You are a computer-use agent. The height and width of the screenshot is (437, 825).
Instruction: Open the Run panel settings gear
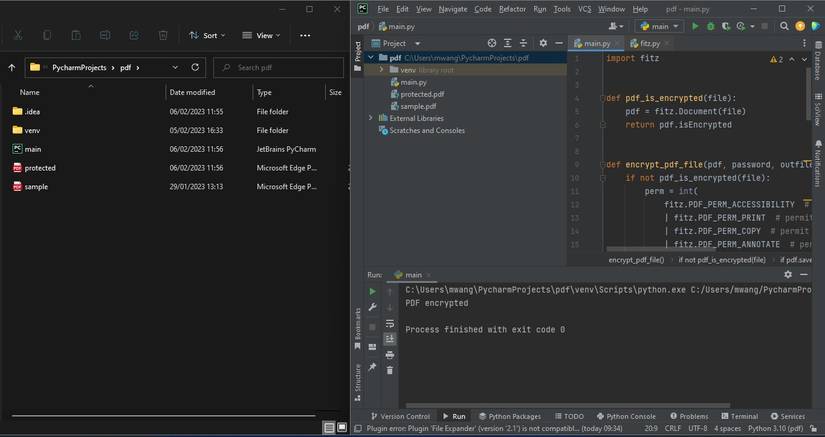coord(788,275)
